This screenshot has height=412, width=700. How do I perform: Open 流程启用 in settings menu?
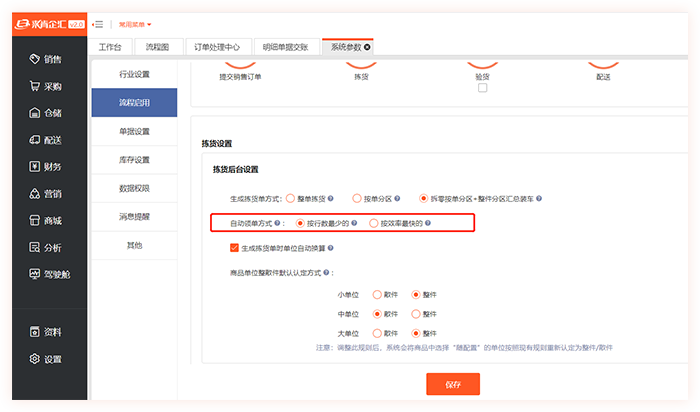[x=134, y=103]
